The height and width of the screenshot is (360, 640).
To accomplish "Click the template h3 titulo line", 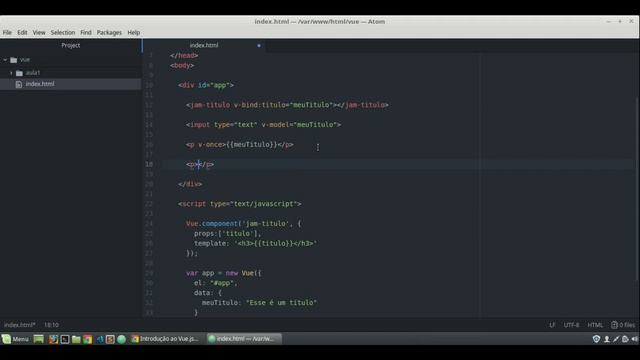I will pos(256,244).
